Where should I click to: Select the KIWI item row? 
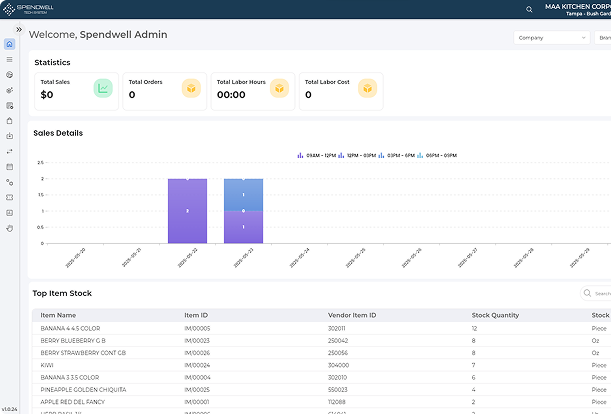click(321, 365)
